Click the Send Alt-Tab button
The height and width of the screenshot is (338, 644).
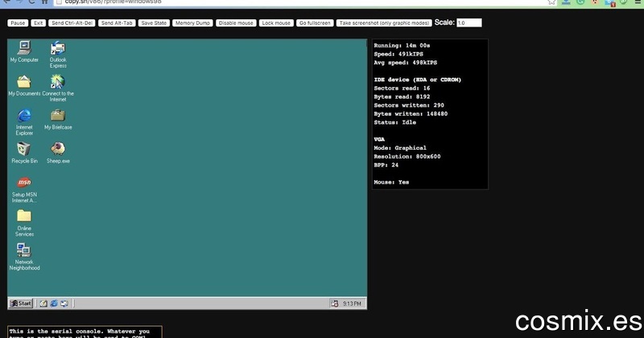(x=117, y=23)
